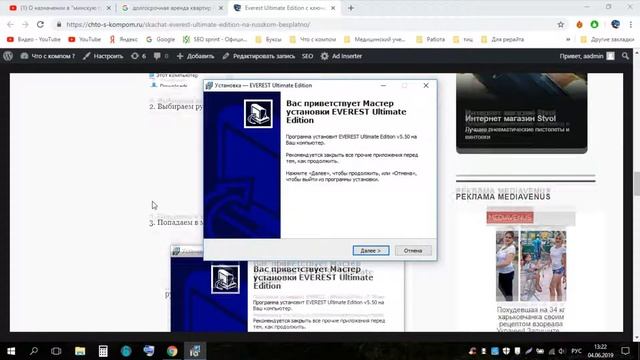The image size is (640, 360).
Task: Close the EVEREST installer window
Action: [426, 85]
